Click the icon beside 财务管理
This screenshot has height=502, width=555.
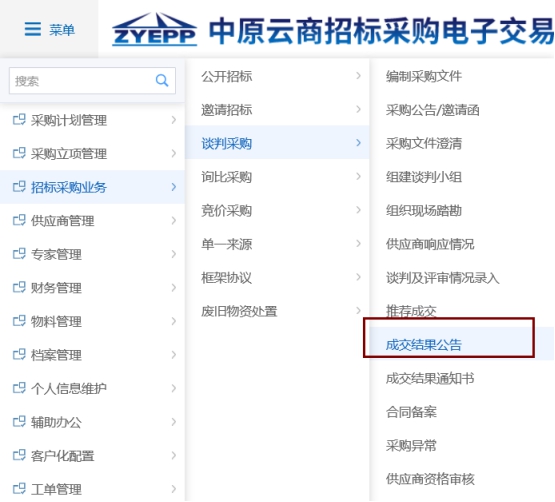click(x=19, y=287)
